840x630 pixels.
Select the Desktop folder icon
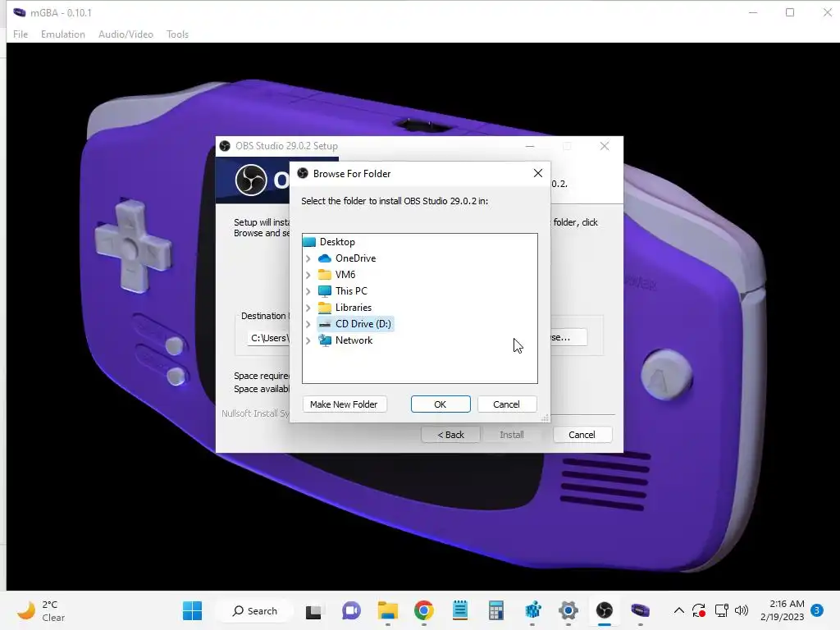coord(309,242)
